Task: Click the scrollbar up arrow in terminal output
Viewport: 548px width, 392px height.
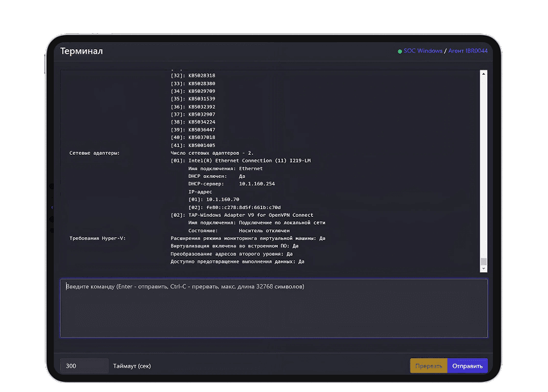Action: [x=484, y=74]
